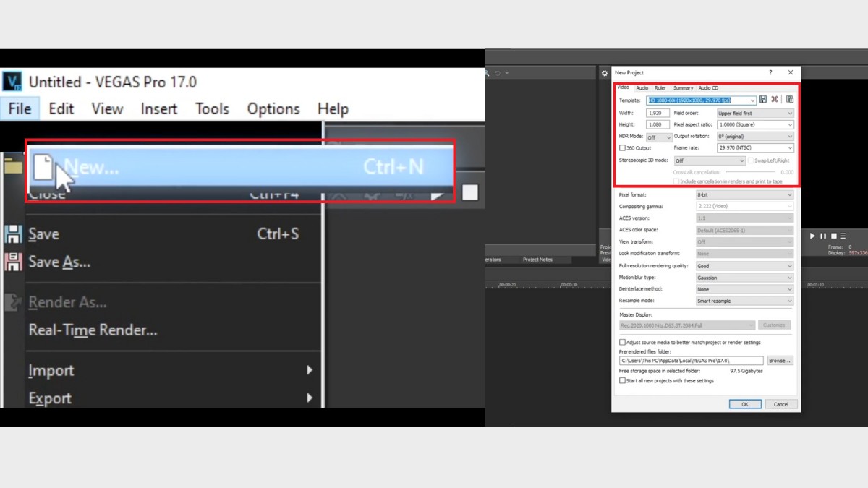This screenshot has width=868, height=488.
Task: Open the Resample mode dropdown
Action: [x=744, y=301]
